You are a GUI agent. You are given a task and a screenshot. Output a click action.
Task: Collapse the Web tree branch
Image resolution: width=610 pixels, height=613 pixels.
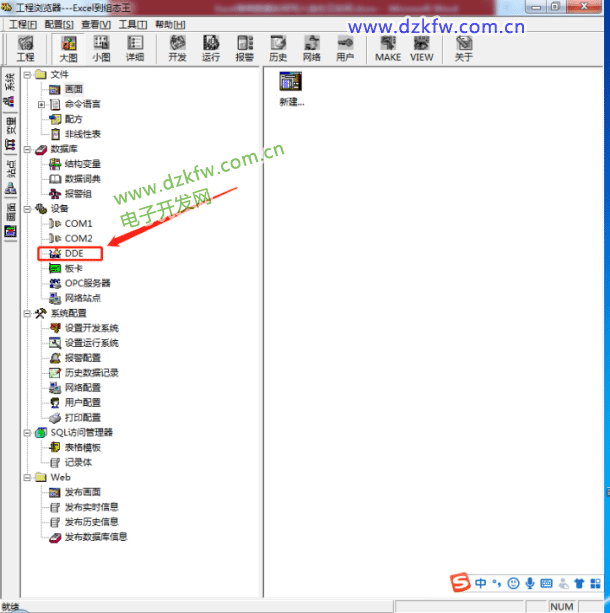pyautogui.click(x=27, y=478)
